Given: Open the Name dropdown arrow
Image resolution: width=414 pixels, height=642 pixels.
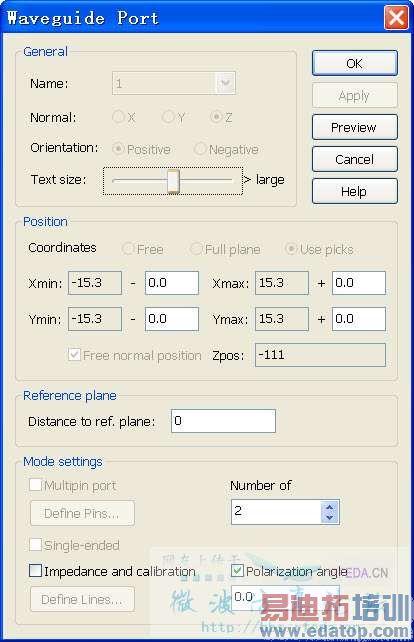Looking at the screenshot, I should 225,83.
